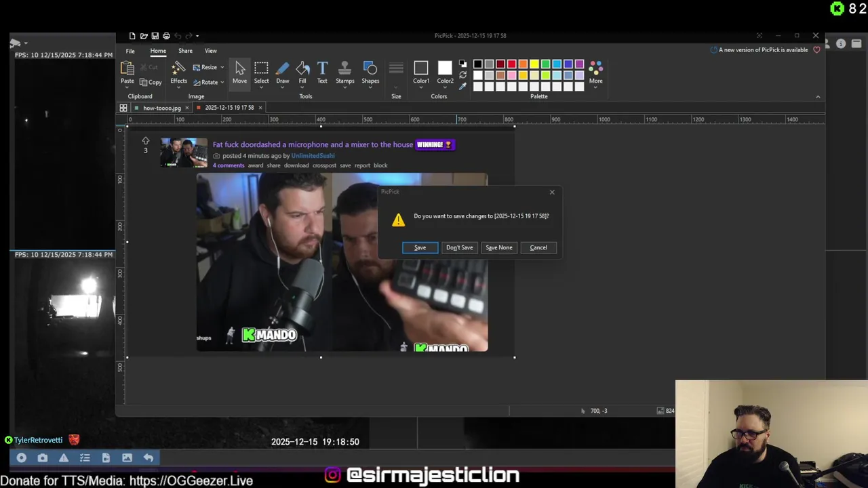Click the New document icon in title bar
This screenshot has width=868, height=488.
(x=132, y=36)
